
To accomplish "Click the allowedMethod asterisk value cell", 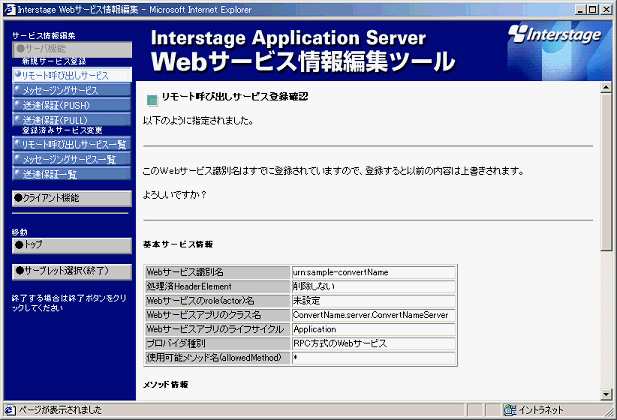I will (x=374, y=358).
